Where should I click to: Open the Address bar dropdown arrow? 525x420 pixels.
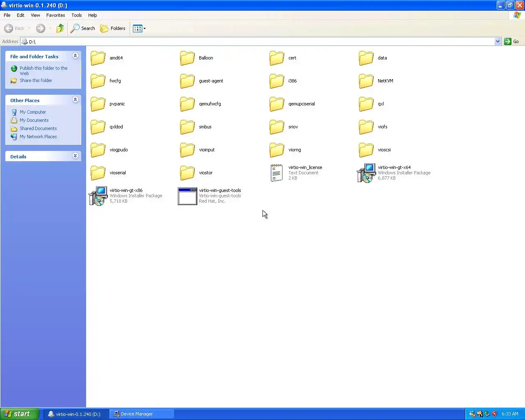point(498,41)
